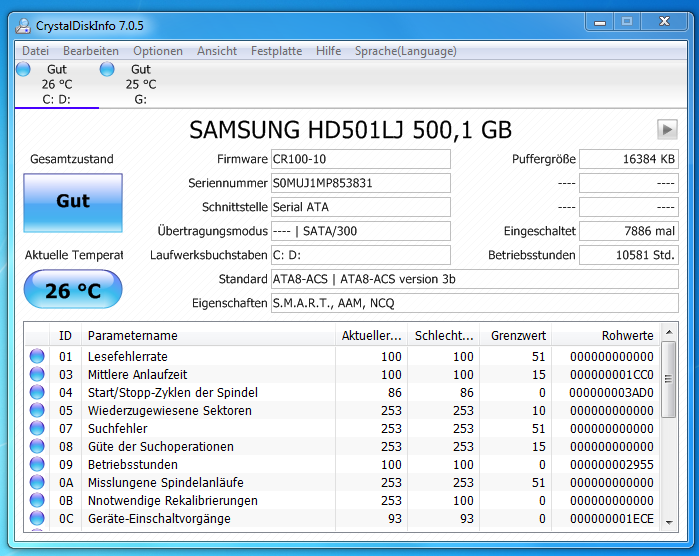
Task: Click the Nnotwendige Rekalibrierungen parameter name
Action: coord(173,501)
